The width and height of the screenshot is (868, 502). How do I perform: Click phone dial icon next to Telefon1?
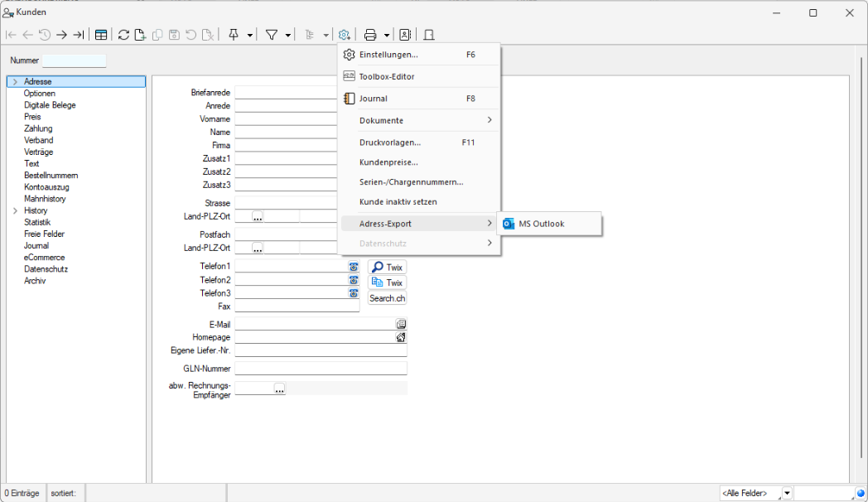(353, 266)
